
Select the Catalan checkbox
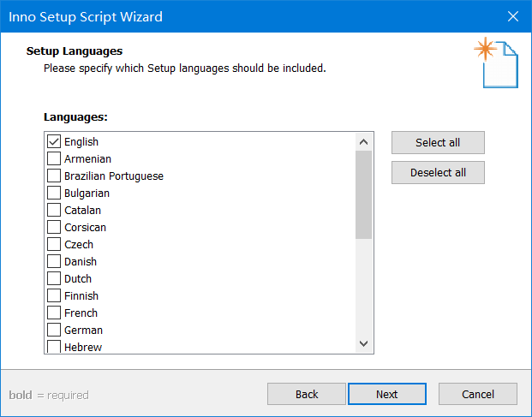(54, 210)
